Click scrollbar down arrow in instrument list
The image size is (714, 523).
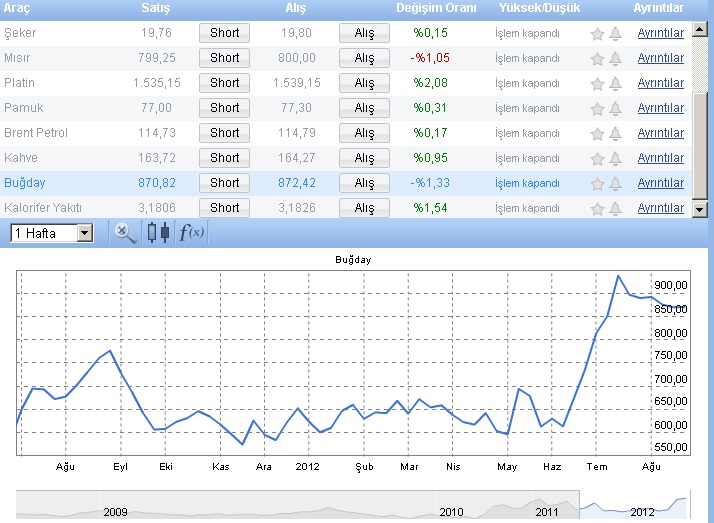coord(702,209)
